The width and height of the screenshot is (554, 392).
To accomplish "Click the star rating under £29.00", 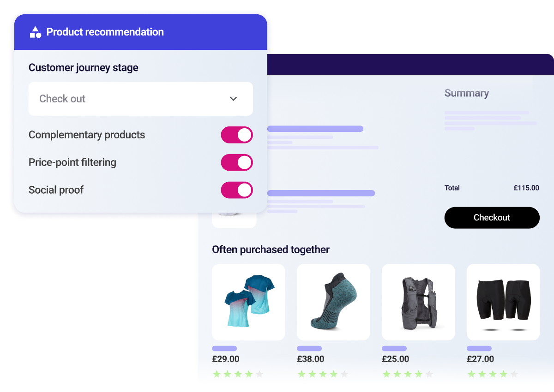I will tap(238, 374).
